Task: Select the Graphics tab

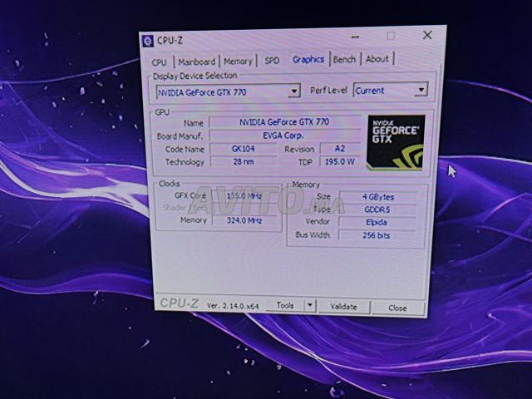Action: point(308,60)
